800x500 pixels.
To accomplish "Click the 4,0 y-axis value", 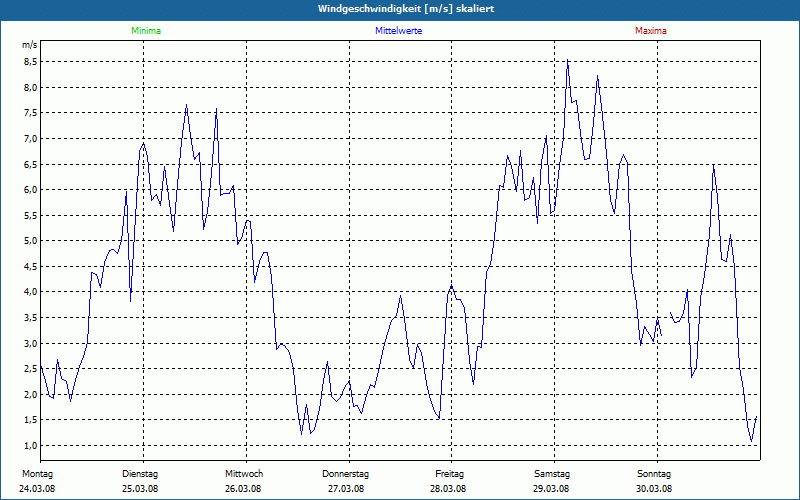I will [31, 292].
